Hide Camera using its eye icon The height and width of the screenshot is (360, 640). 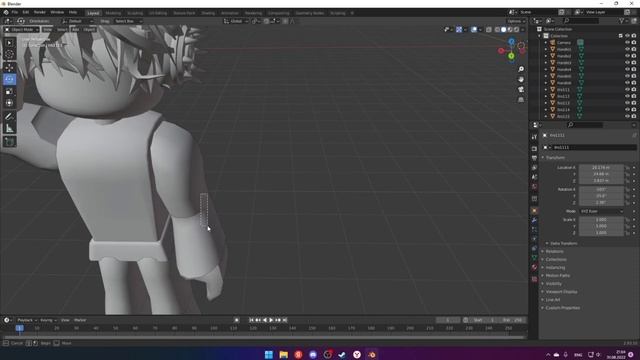pos(627,42)
